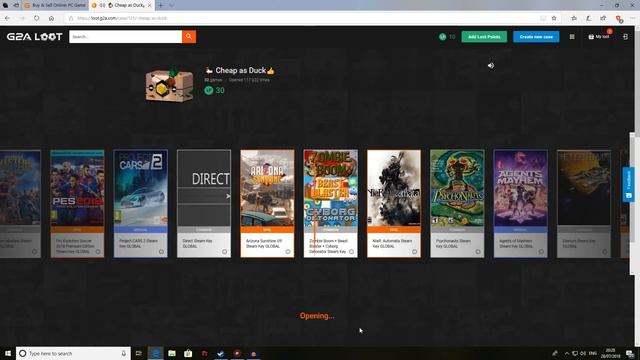Open My loot in the header
This screenshot has height=360, width=640.
[599, 37]
